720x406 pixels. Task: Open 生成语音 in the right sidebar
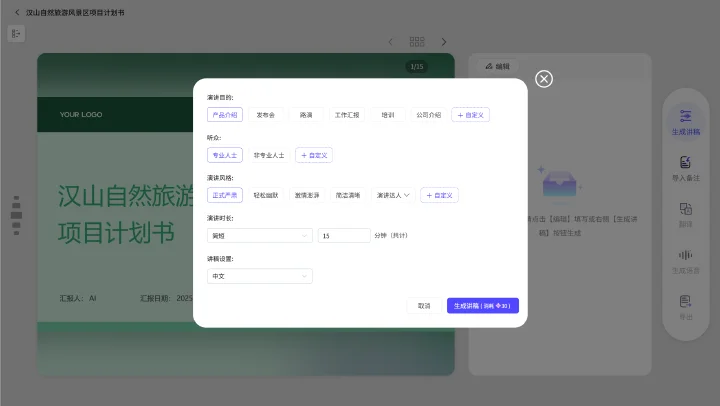point(686,261)
